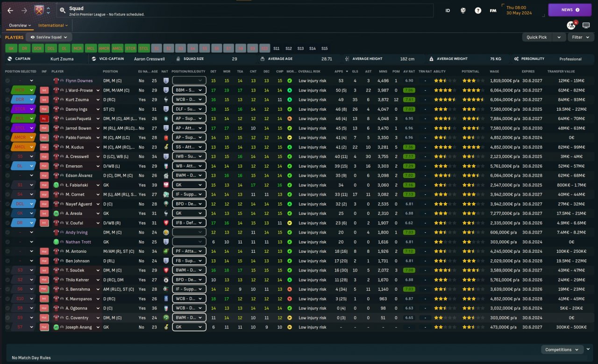Click the Squad Size icon
Screen dimensions: 598x364
click(x=178, y=59)
